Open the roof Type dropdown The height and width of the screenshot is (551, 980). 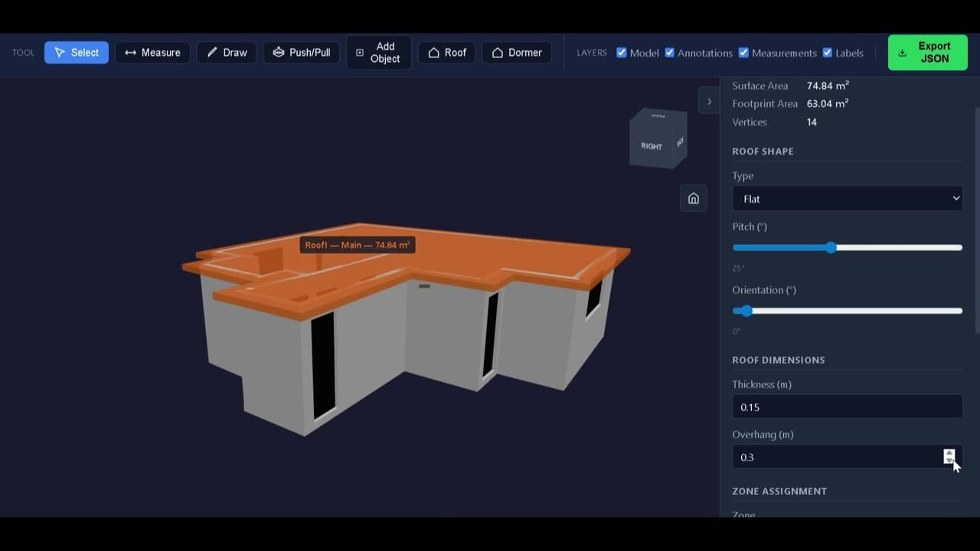[x=848, y=198]
